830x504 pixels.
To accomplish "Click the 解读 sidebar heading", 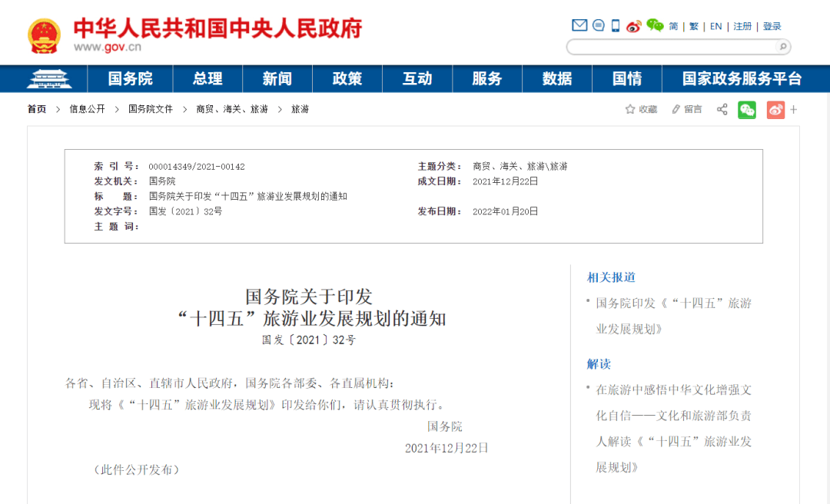I will [x=599, y=364].
